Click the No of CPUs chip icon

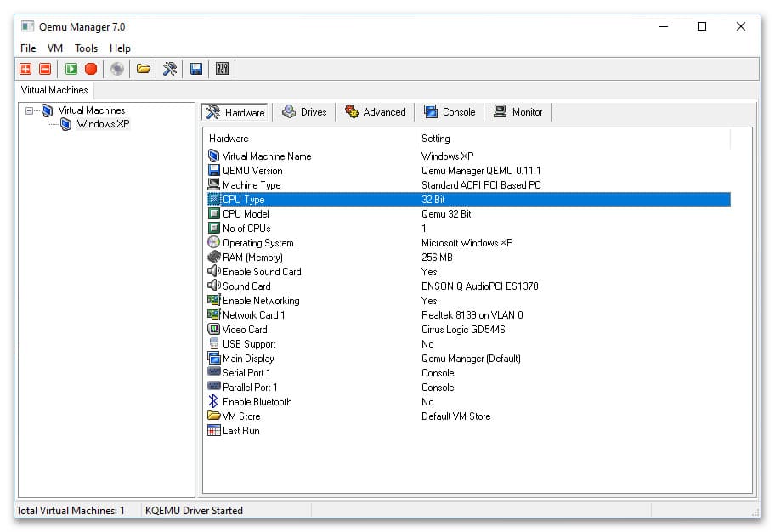coord(213,228)
